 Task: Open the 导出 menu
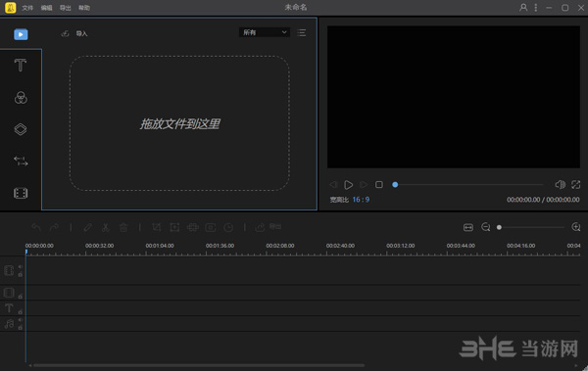66,8
